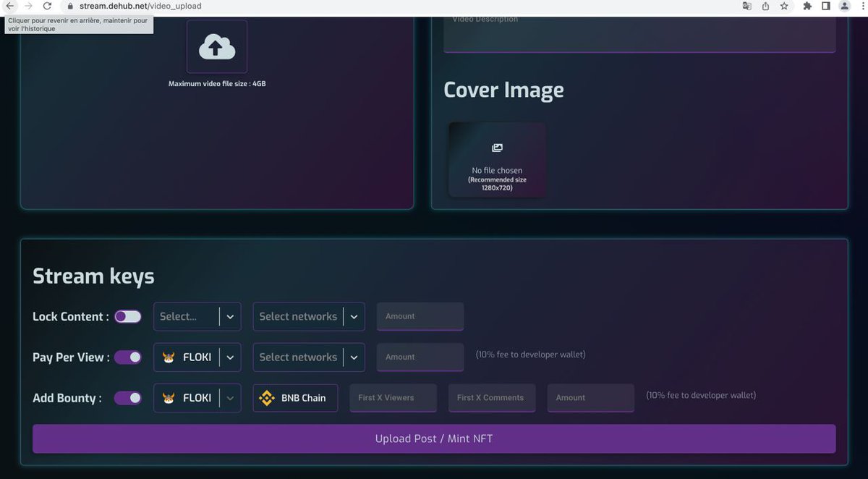Expand the Select networks dropdown in Pay Per View row
This screenshot has height=479, width=868.
click(x=354, y=357)
